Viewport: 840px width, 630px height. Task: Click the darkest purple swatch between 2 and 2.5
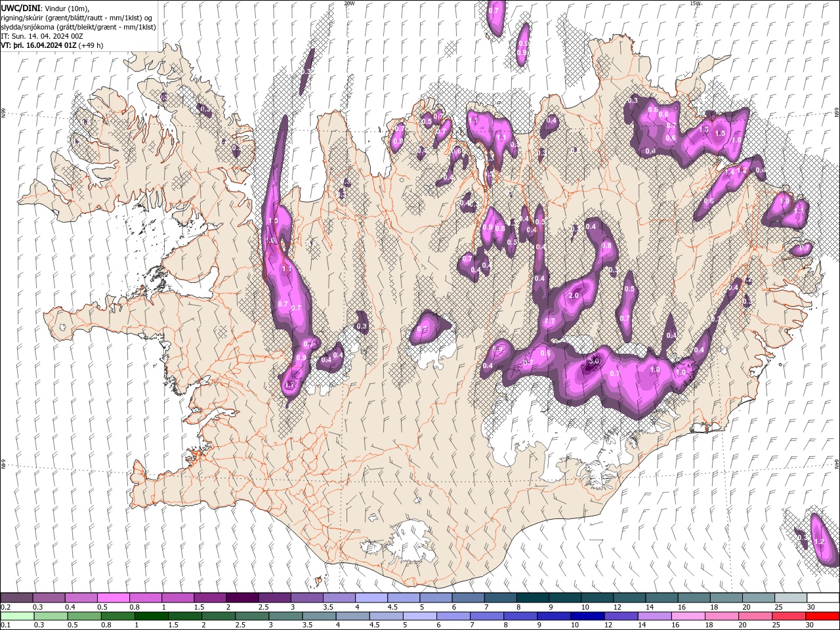(241, 598)
